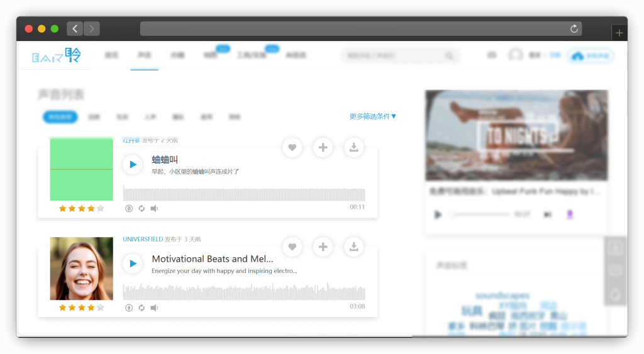The height and width of the screenshot is (354, 644).
Task: Open the green 蛐蛐叫 cover thumbnail
Action: tap(81, 169)
